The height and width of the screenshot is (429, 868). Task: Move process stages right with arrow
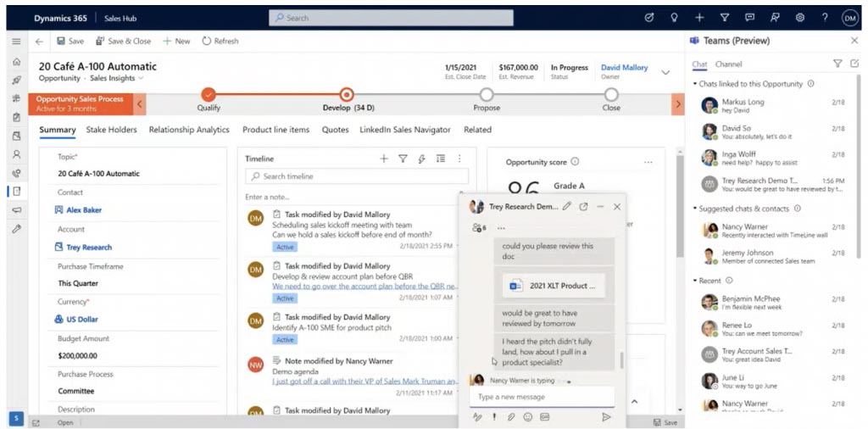(x=678, y=103)
